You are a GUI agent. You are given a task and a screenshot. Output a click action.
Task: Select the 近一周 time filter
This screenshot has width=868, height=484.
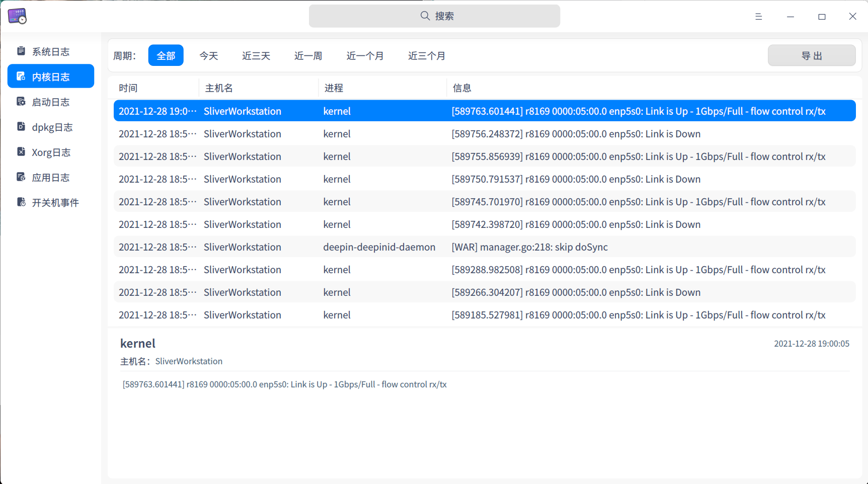coord(308,55)
